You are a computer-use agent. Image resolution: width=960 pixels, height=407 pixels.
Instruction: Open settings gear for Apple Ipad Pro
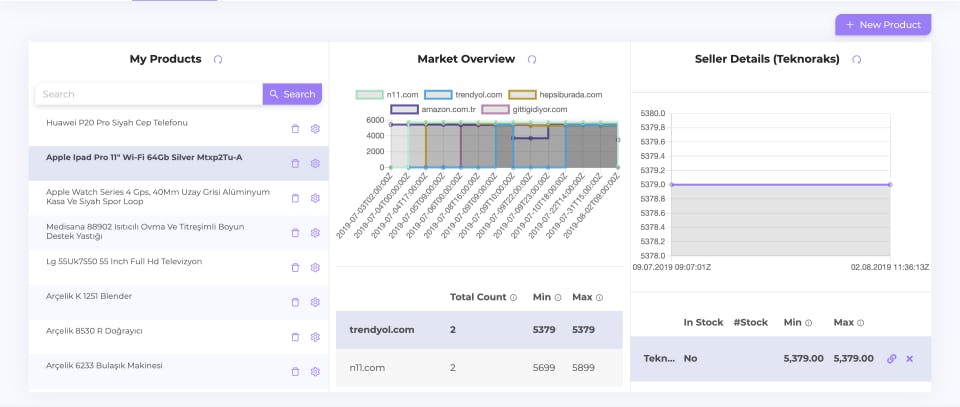click(x=315, y=163)
